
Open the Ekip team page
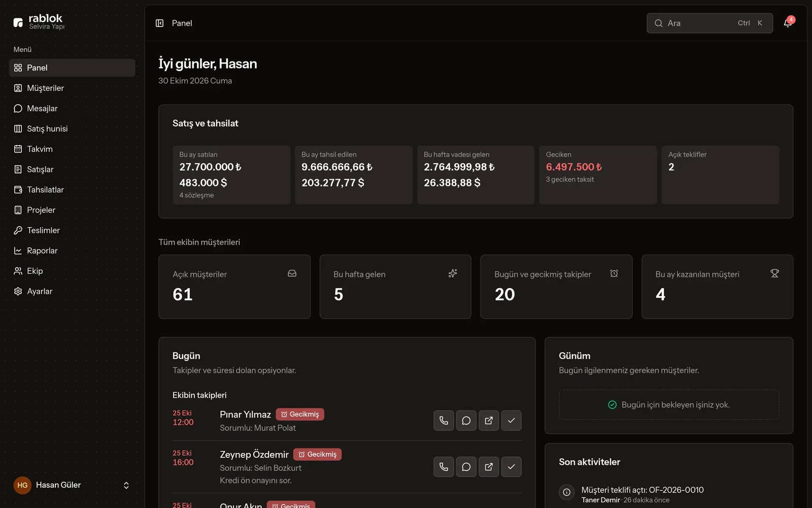tap(72, 271)
